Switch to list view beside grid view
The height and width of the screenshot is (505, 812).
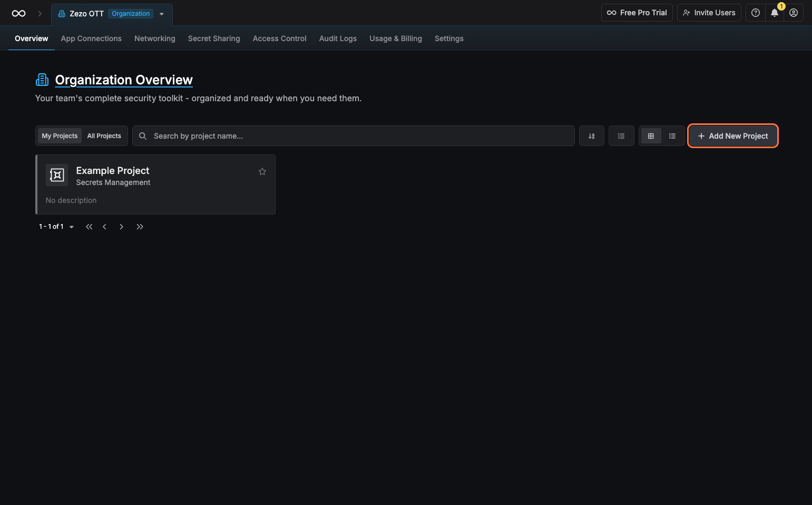coord(672,136)
